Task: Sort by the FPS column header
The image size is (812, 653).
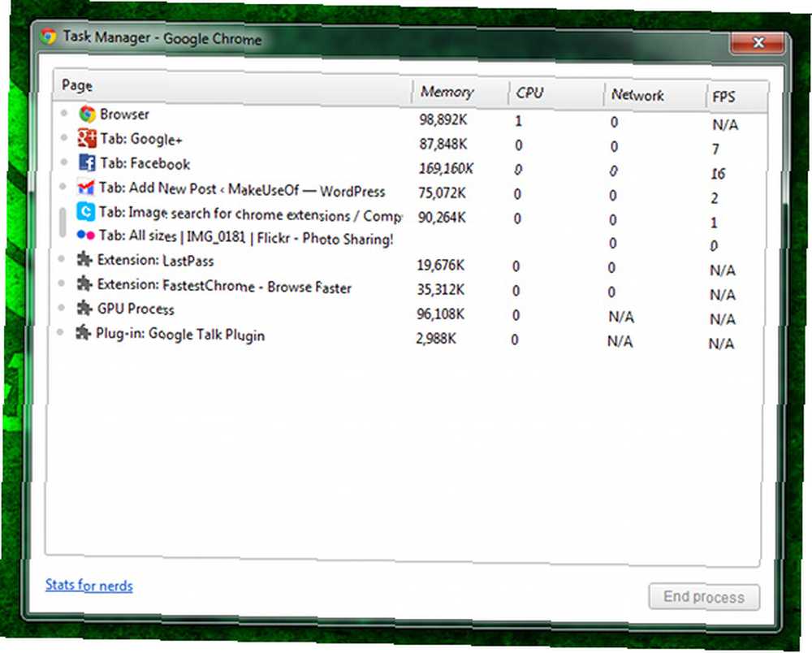Action: point(737,98)
